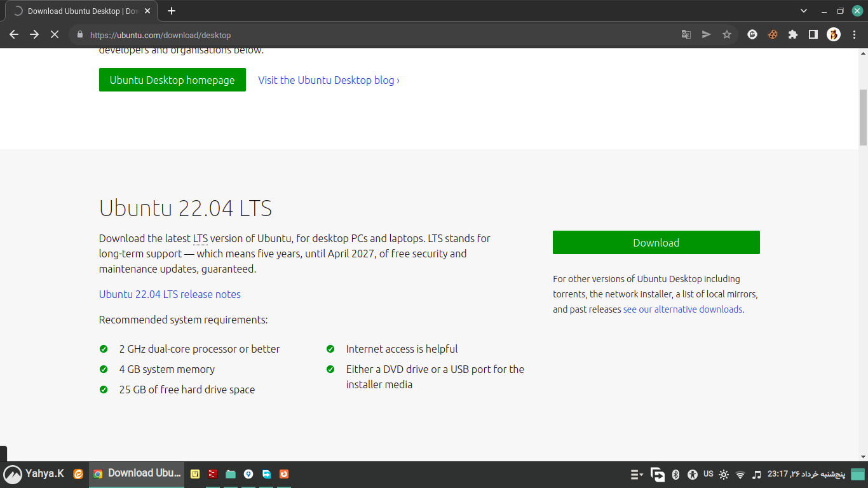Open the screen brightness tray control
This screenshot has width=868, height=488.
point(724,475)
